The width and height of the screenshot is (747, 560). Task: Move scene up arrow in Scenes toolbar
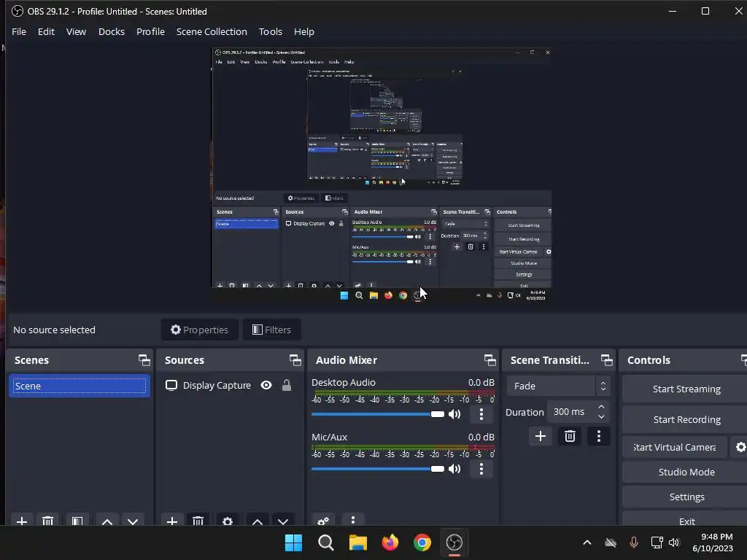(107, 521)
